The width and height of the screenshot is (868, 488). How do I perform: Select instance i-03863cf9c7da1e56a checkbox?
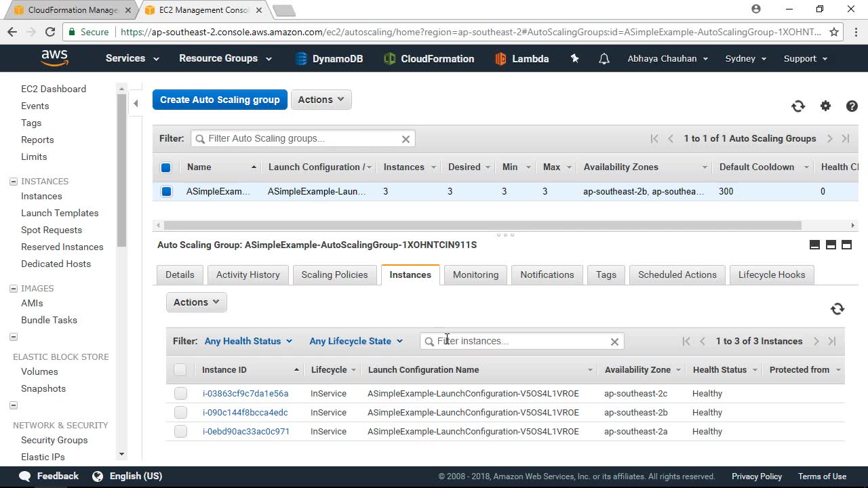(x=180, y=393)
